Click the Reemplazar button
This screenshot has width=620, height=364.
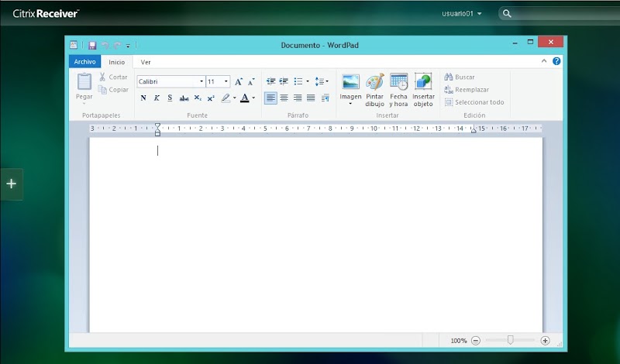(x=467, y=90)
